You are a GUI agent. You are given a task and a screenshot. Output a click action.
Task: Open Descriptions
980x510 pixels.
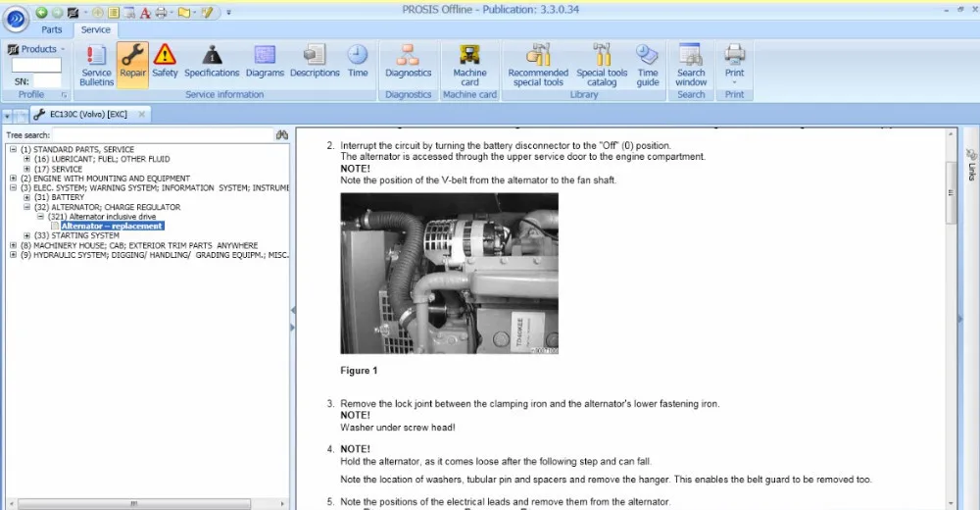315,62
